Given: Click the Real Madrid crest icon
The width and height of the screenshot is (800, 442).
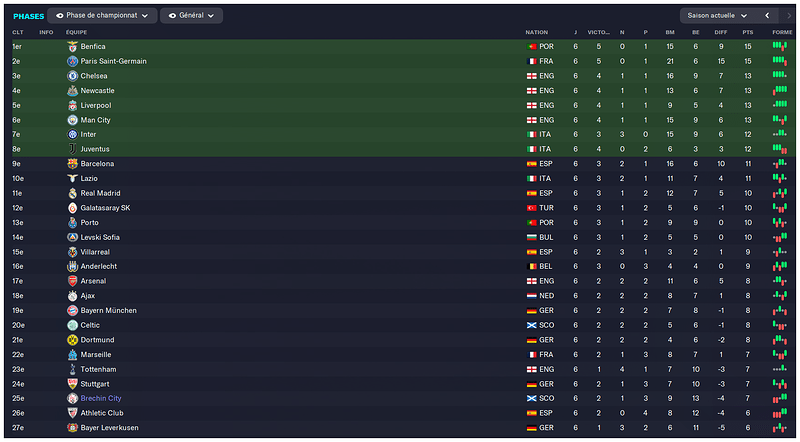Looking at the screenshot, I should (72, 193).
